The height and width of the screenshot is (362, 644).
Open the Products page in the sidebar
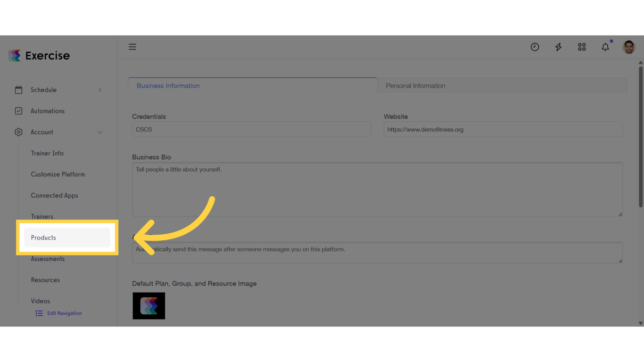tap(43, 238)
